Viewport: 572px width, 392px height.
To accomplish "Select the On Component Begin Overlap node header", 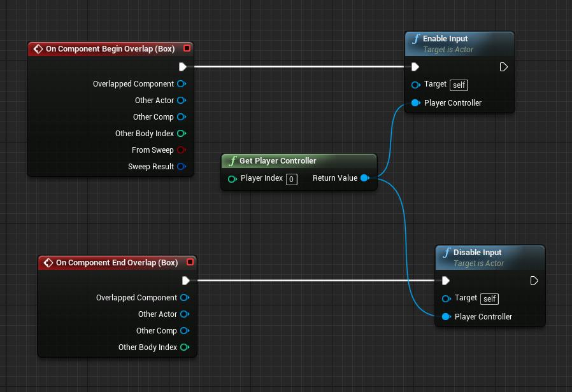I will (x=110, y=49).
